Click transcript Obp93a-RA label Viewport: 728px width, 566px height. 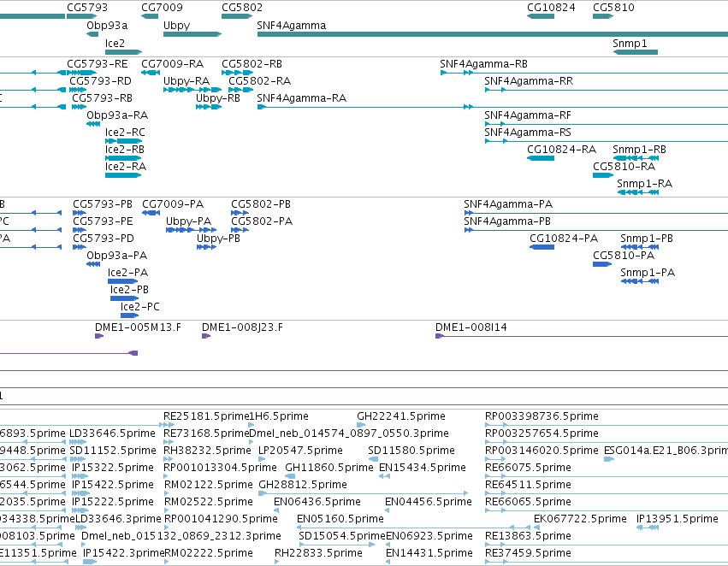click(117, 115)
